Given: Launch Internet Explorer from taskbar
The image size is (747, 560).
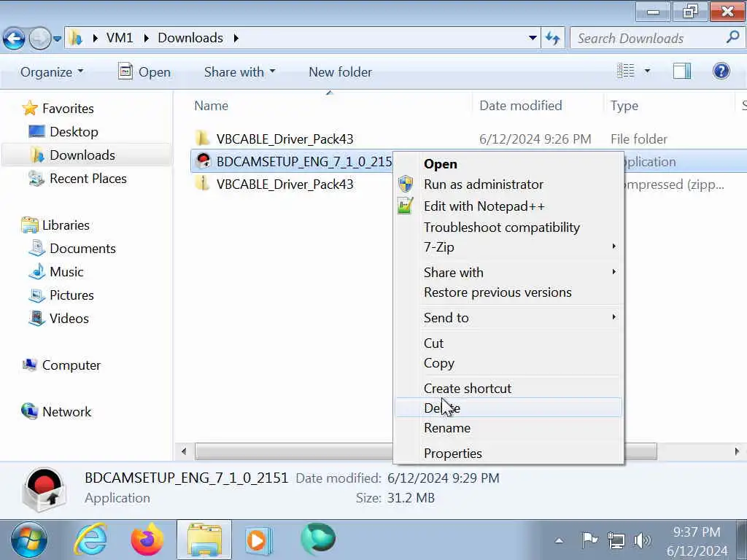Looking at the screenshot, I should [90, 540].
